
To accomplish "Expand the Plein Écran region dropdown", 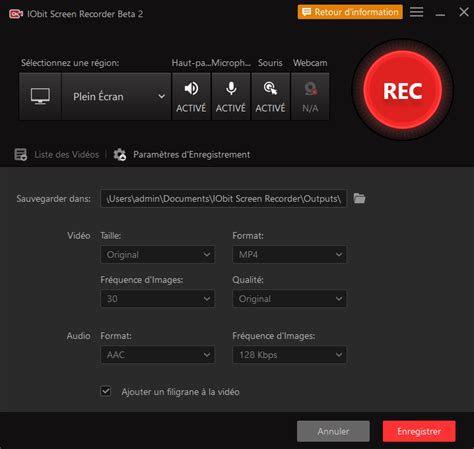I will (x=116, y=96).
